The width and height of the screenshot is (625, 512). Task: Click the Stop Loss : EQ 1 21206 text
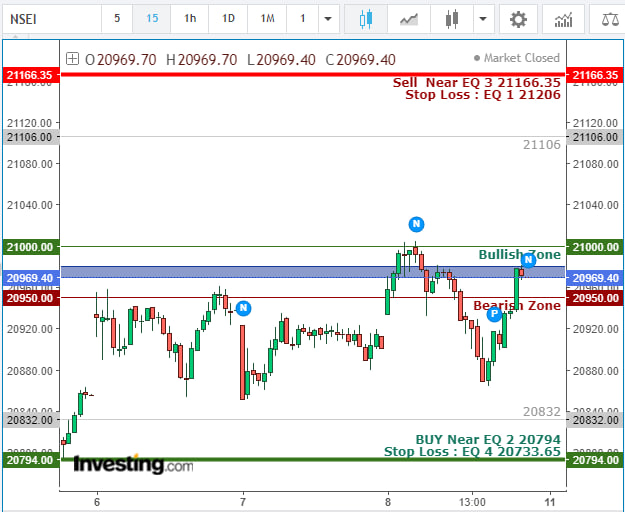coord(483,95)
